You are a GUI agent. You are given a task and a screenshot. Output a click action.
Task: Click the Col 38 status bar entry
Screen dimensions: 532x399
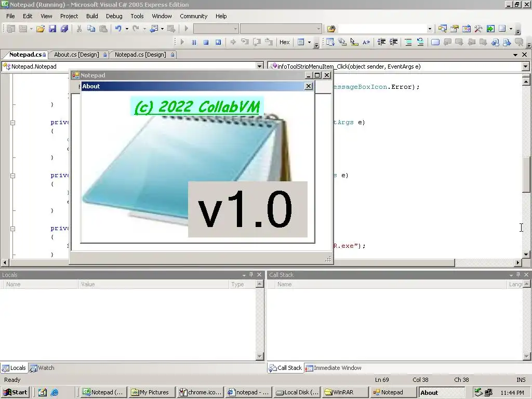click(x=420, y=380)
